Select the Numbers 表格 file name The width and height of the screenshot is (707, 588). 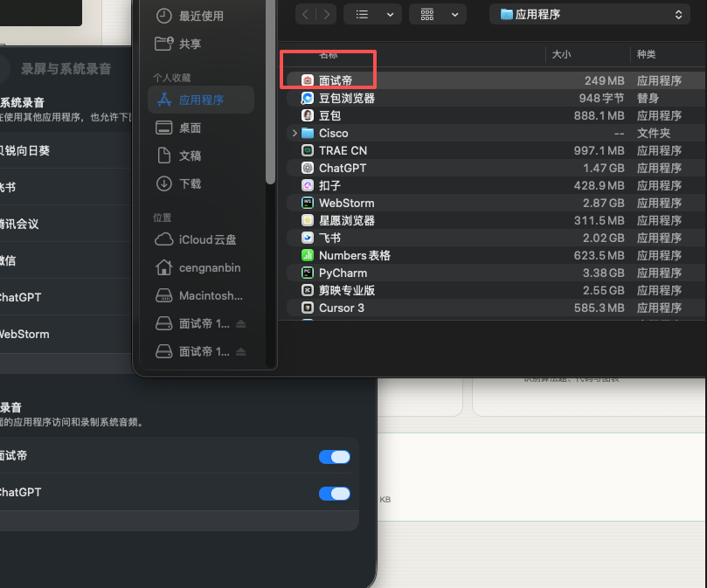(x=355, y=255)
